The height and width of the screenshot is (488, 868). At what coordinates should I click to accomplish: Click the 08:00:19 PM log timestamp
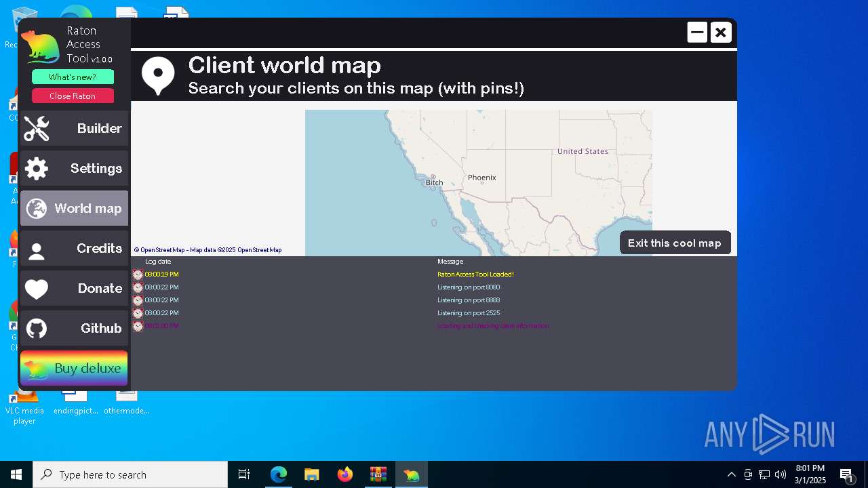(x=161, y=274)
